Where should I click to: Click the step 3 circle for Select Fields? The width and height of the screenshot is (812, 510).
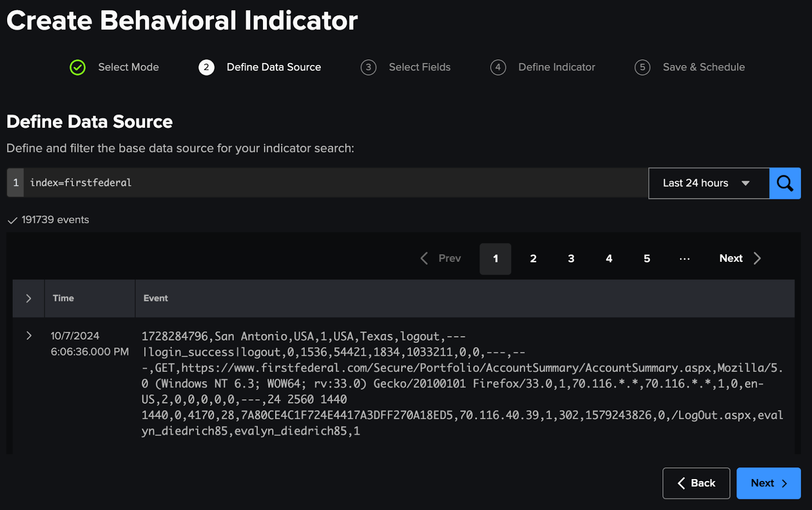coord(368,67)
